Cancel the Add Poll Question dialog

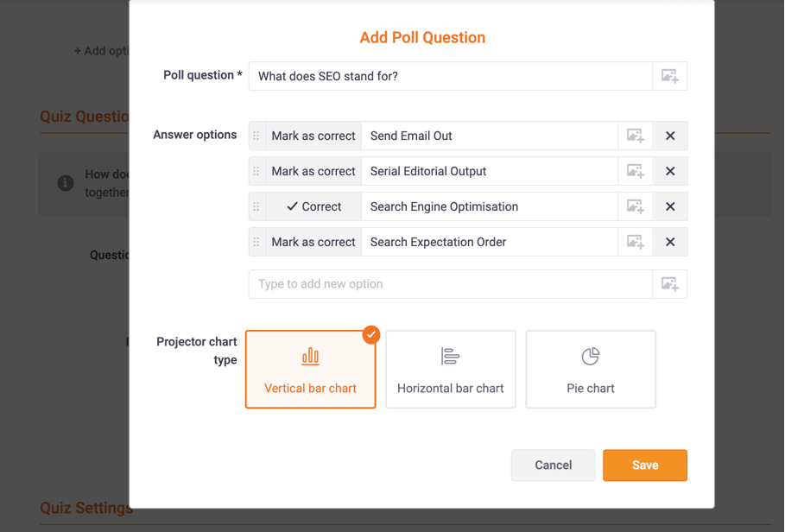[x=553, y=465]
